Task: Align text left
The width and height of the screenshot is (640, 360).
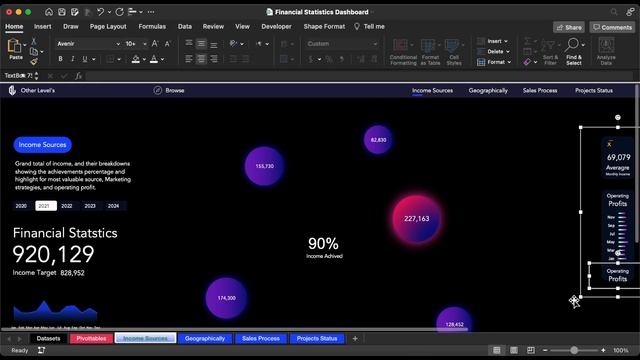Action: [189, 59]
